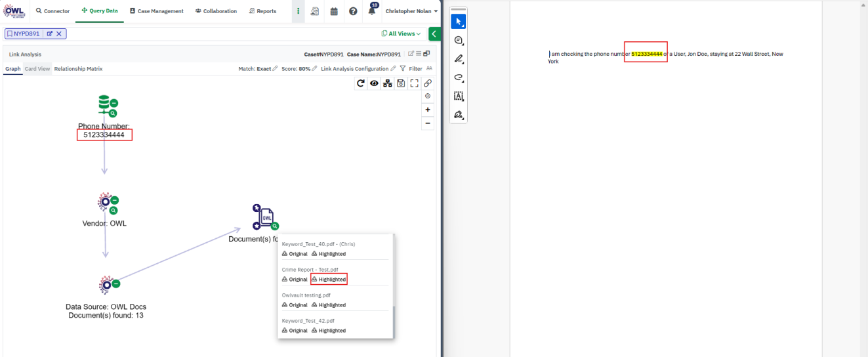Select the freehand lasso tool in PDF toolbar
The height and width of the screenshot is (357, 868).
click(459, 77)
